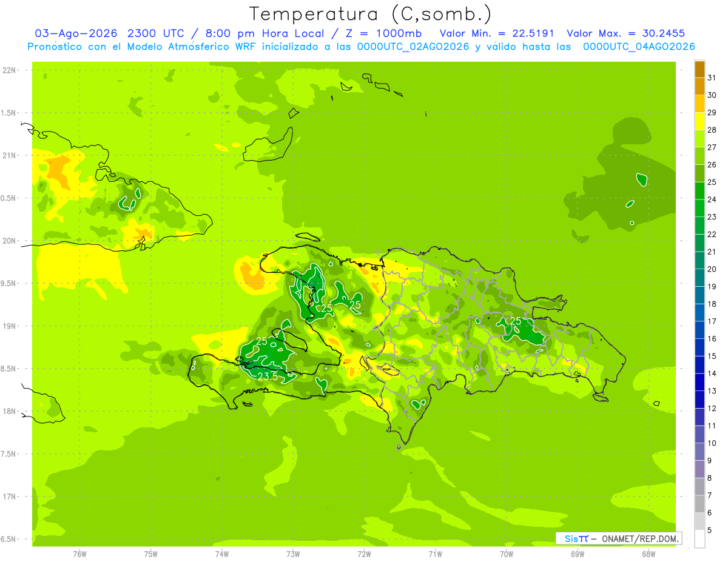Image resolution: width=728 pixels, height=562 pixels.
Task: Click the longitude label "70W"
Action: coord(506,554)
